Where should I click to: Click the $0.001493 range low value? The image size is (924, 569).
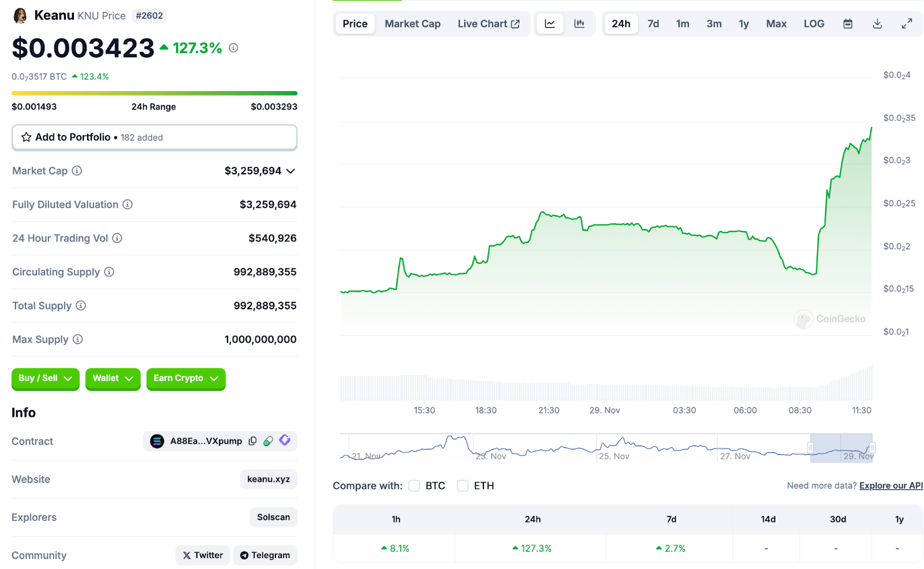pyautogui.click(x=34, y=107)
